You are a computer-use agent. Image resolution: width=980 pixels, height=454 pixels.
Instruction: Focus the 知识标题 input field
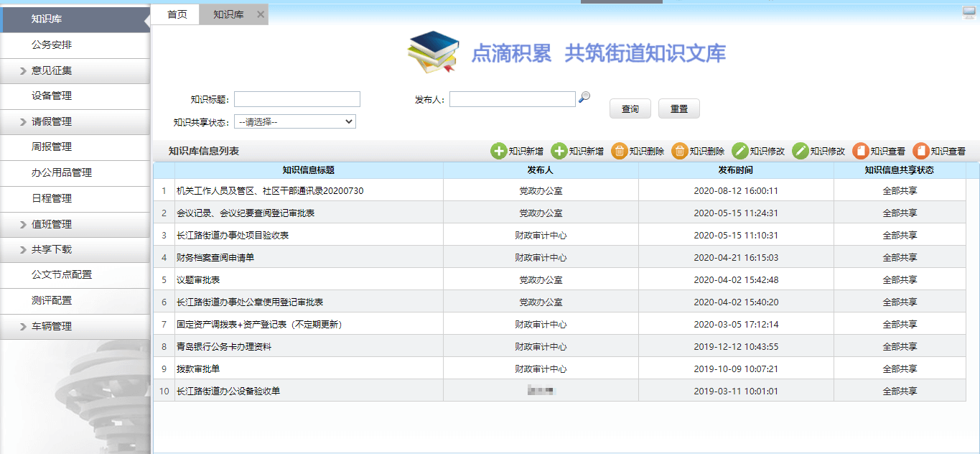pyautogui.click(x=297, y=99)
